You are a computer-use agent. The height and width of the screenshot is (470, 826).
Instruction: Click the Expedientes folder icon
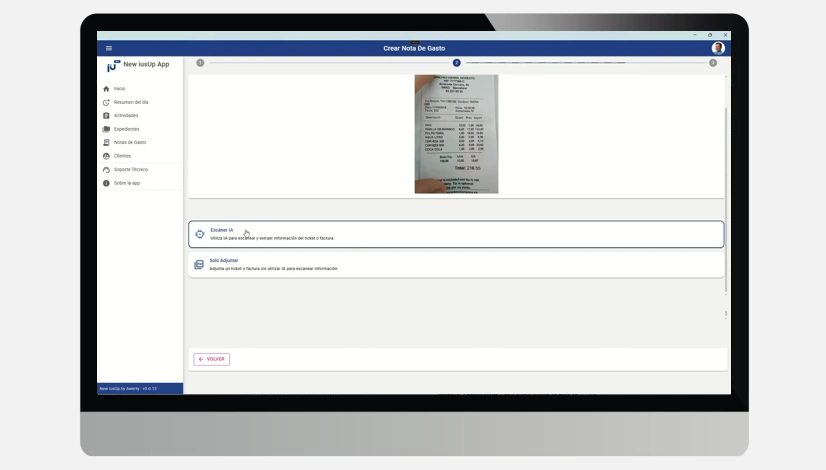click(106, 129)
